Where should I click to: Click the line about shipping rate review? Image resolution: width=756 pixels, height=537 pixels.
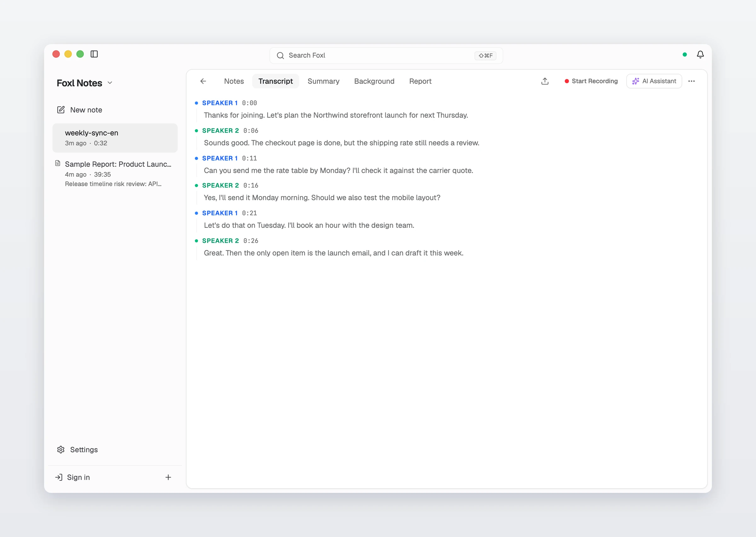click(341, 143)
